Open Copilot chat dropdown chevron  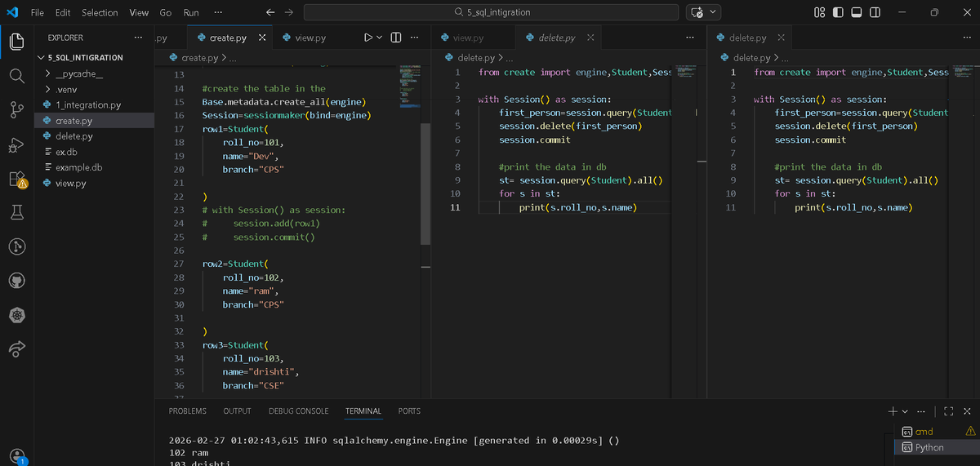point(715,12)
